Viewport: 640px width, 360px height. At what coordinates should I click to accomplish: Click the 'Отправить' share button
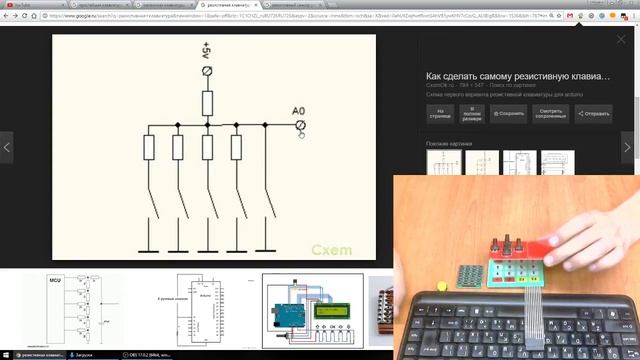(x=593, y=114)
